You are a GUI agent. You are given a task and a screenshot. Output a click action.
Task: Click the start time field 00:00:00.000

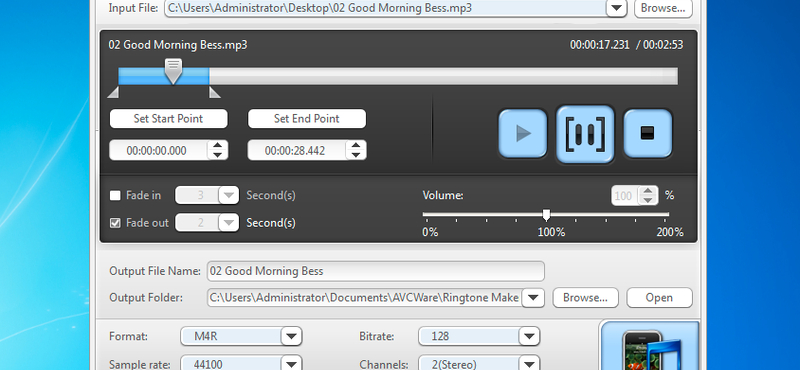point(159,151)
